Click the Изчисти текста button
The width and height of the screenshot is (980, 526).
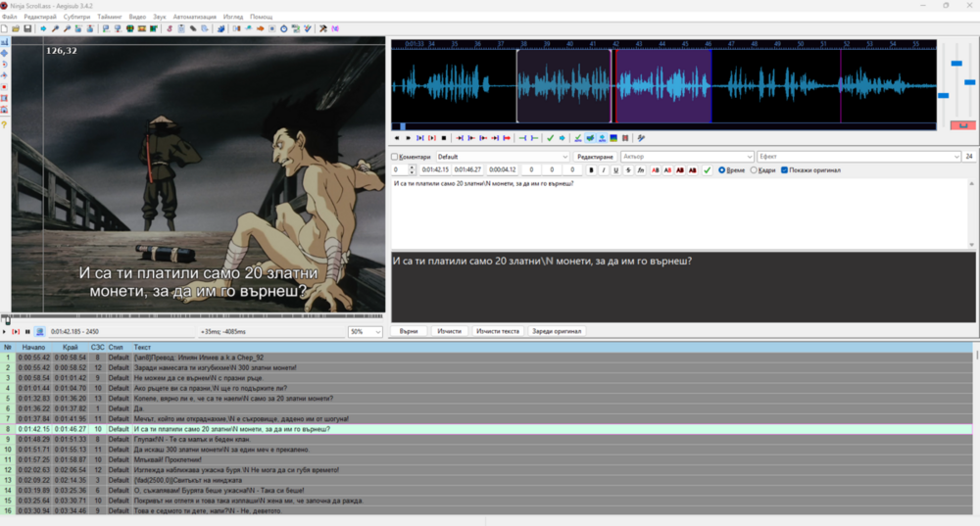tap(498, 331)
